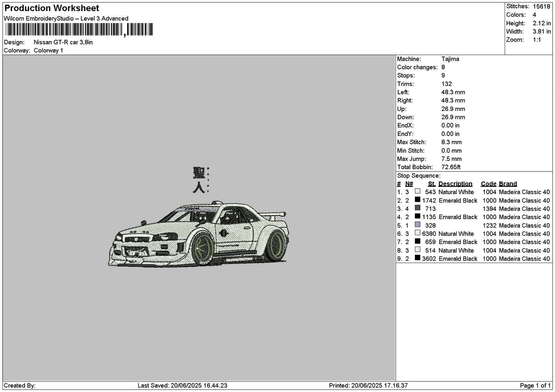
Task: Click the lavender swatch in stop 5
Action: 418,225
